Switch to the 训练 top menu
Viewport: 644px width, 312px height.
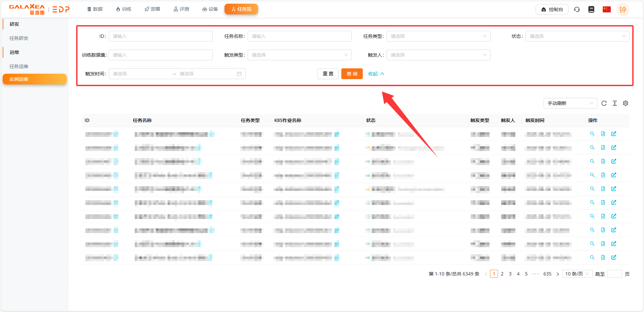[123, 9]
